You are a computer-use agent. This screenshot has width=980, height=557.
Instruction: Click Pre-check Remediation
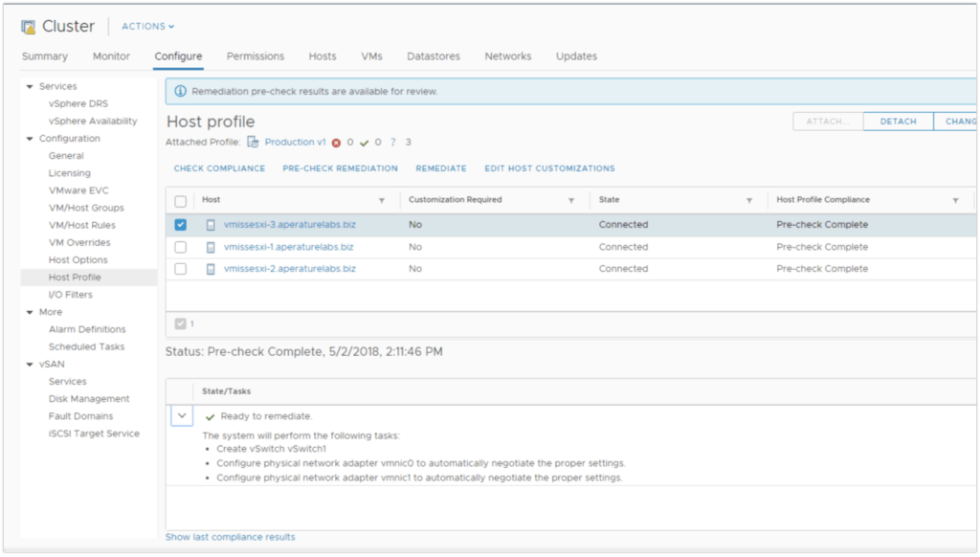[x=340, y=168]
